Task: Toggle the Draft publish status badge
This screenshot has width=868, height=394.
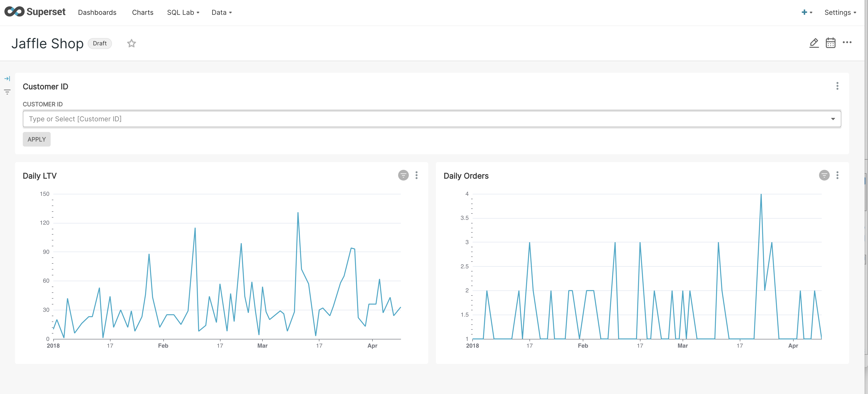Action: [100, 43]
